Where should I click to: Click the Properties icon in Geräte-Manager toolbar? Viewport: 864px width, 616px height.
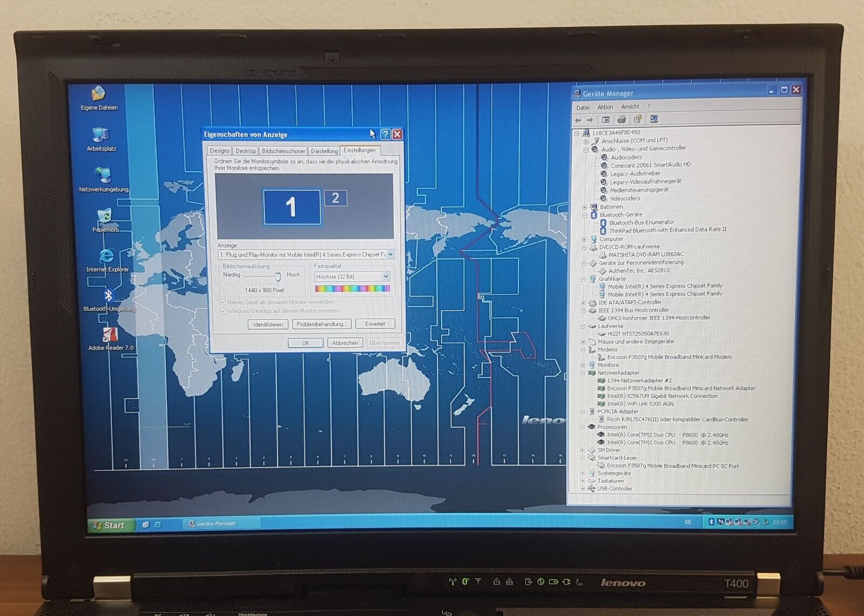tap(637, 119)
